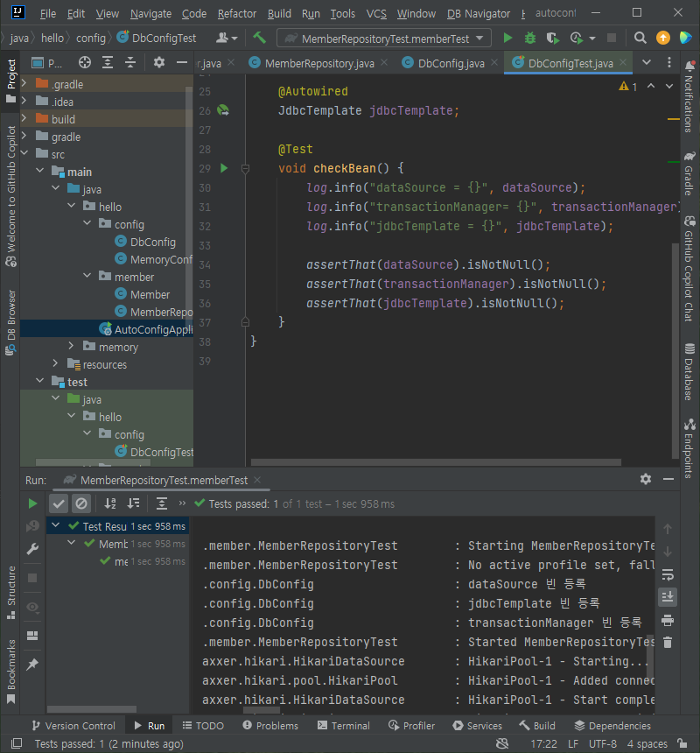Collapse the config folder under main/hello
This screenshot has width=700, height=753.
point(88,224)
